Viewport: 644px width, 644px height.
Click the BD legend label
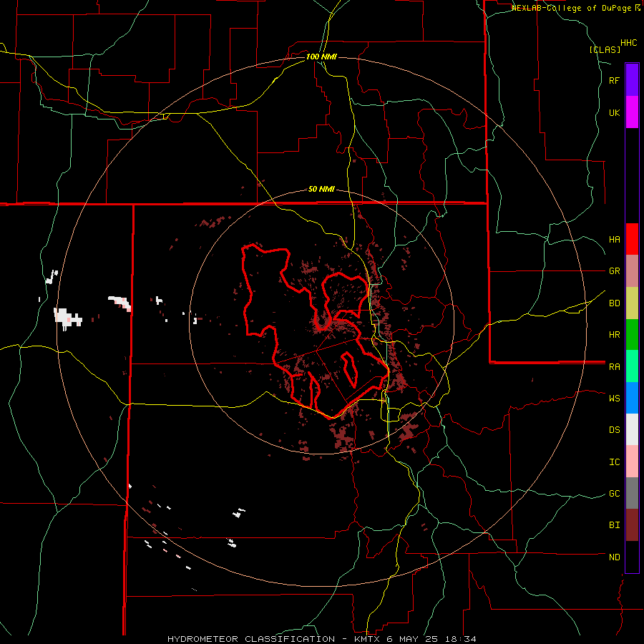615,303
